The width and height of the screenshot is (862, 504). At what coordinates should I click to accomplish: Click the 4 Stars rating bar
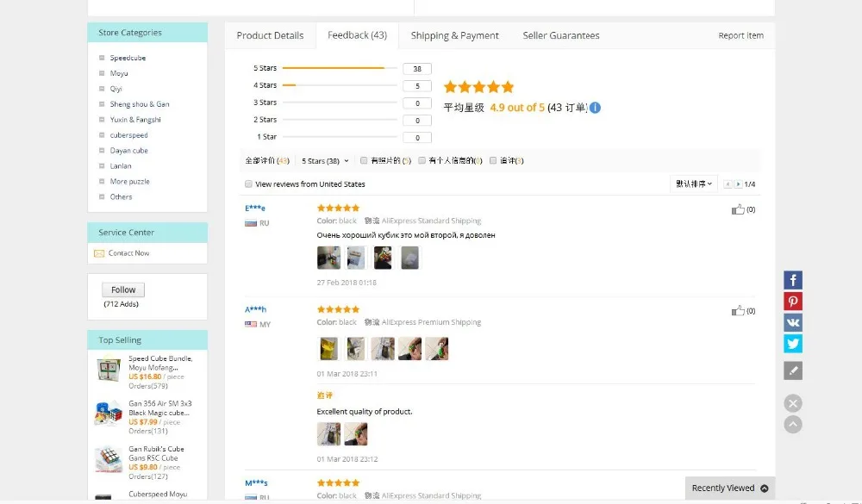340,85
